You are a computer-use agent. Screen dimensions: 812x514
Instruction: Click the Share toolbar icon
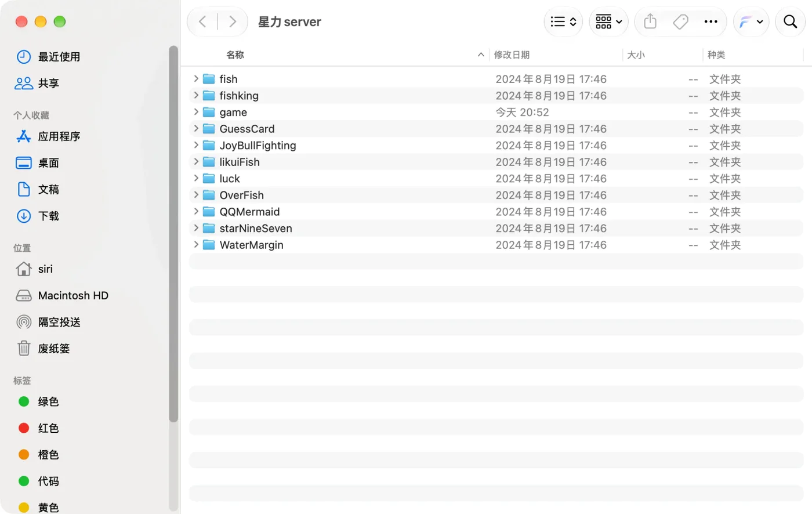pyautogui.click(x=650, y=22)
